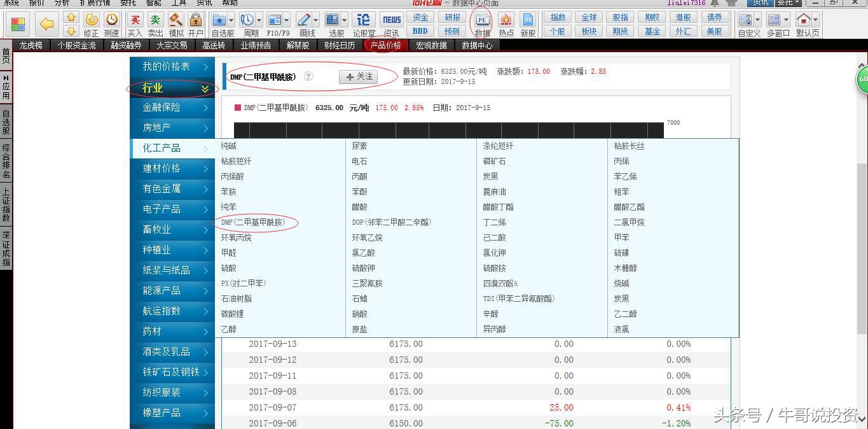Click the NEWS 资讯 news icon

tap(391, 20)
